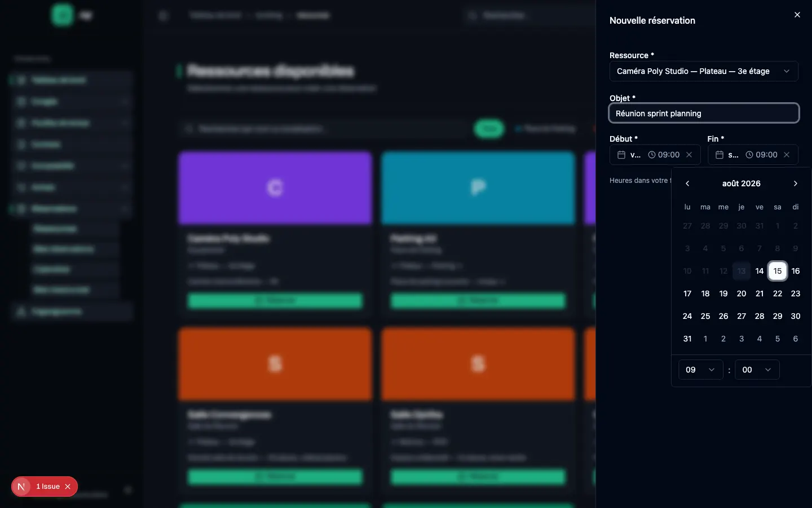Open the minutes dropdown showing 00
The height and width of the screenshot is (508, 812).
tap(757, 370)
